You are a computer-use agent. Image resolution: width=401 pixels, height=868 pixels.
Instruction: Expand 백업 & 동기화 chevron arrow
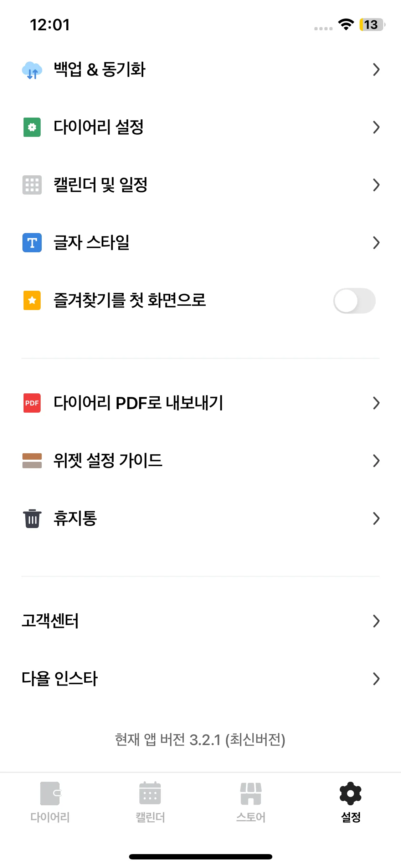[376, 70]
